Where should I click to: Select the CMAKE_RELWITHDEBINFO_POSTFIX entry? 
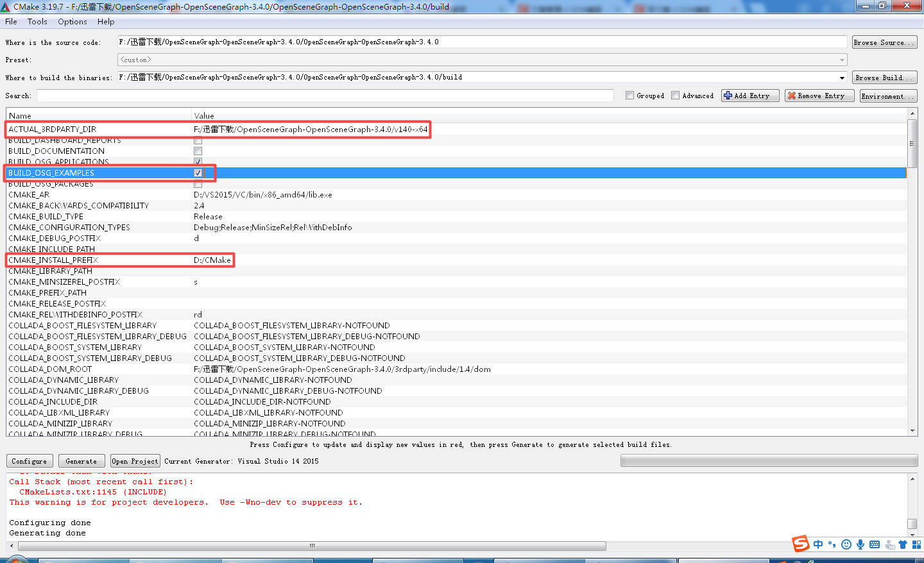tap(76, 315)
